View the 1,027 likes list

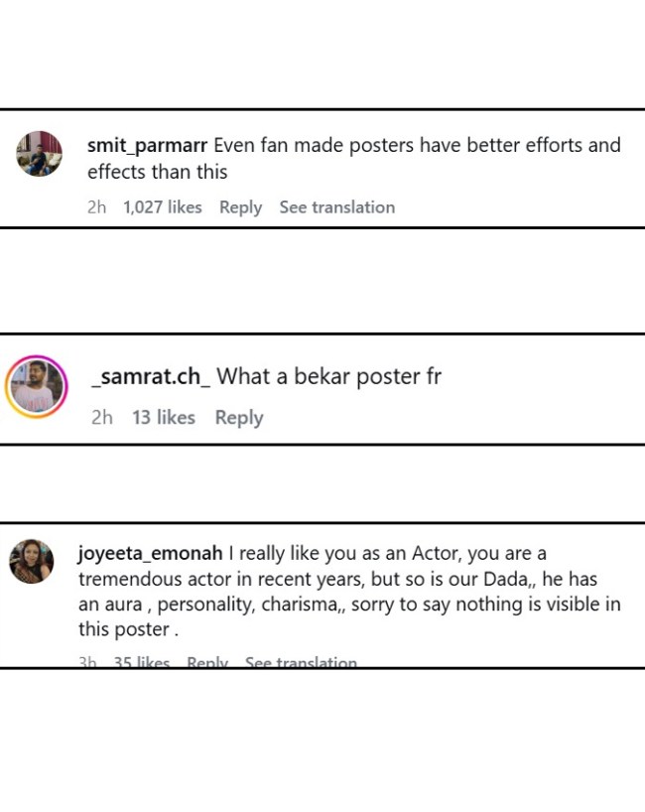(163, 207)
